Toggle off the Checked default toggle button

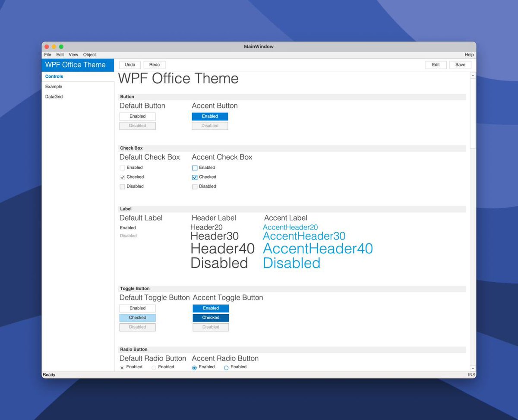coord(137,317)
